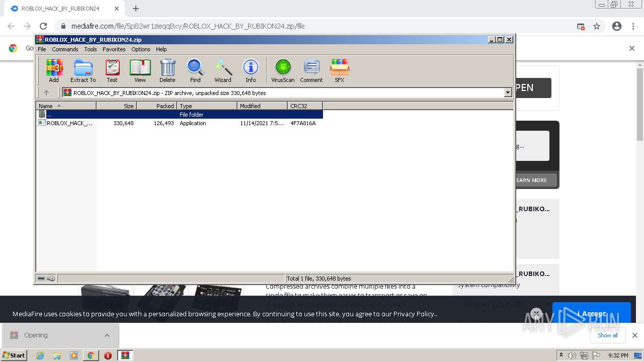
Task: Accept MediaFire cookies with I Accept
Action: [592, 313]
